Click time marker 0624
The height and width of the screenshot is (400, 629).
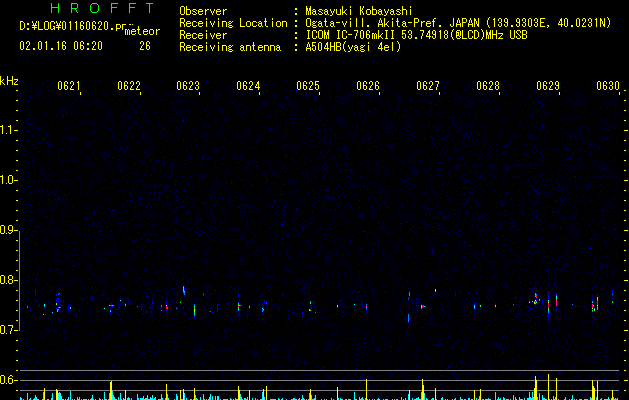point(248,86)
